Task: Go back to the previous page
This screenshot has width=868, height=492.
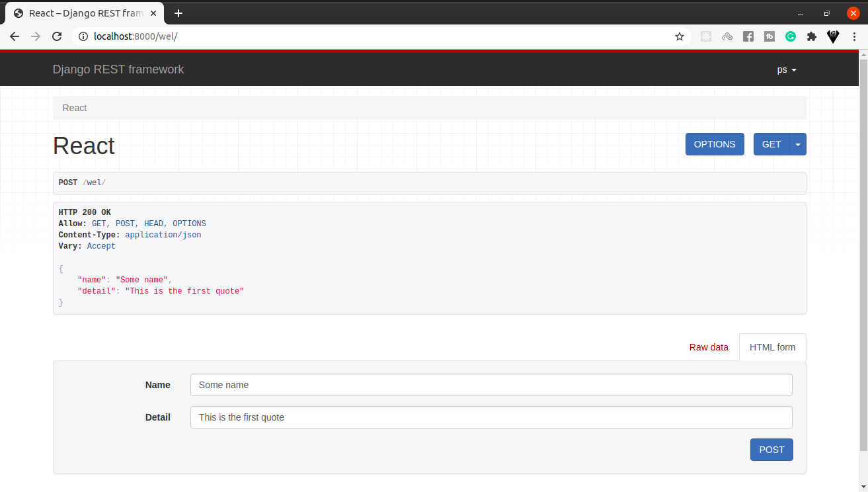Action: [15, 36]
